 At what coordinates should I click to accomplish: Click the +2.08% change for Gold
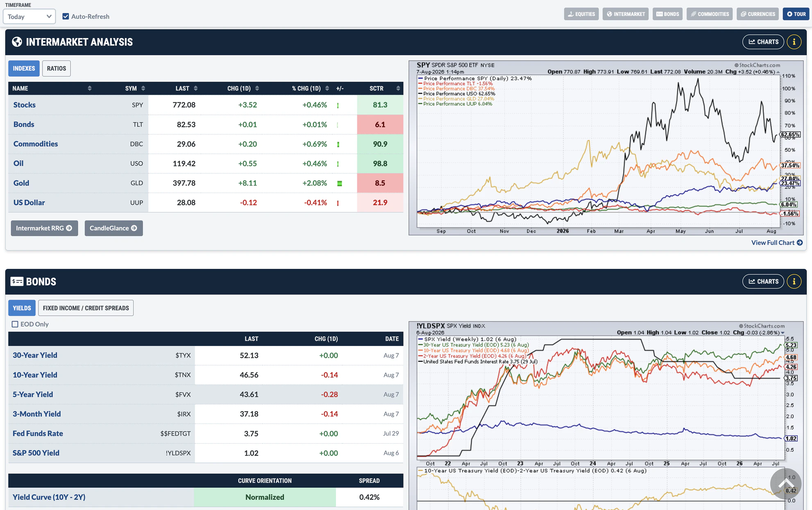tap(315, 183)
